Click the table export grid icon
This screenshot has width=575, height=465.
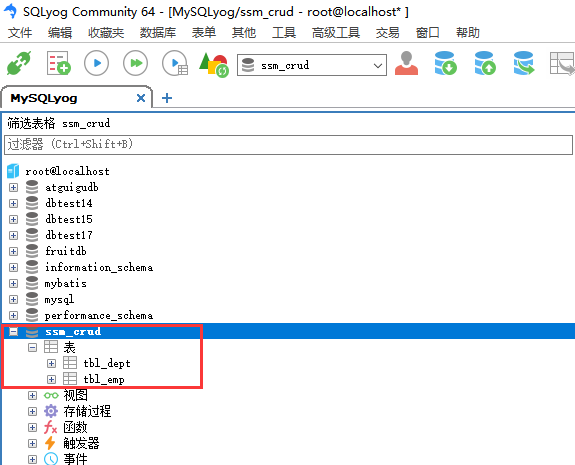(x=562, y=64)
